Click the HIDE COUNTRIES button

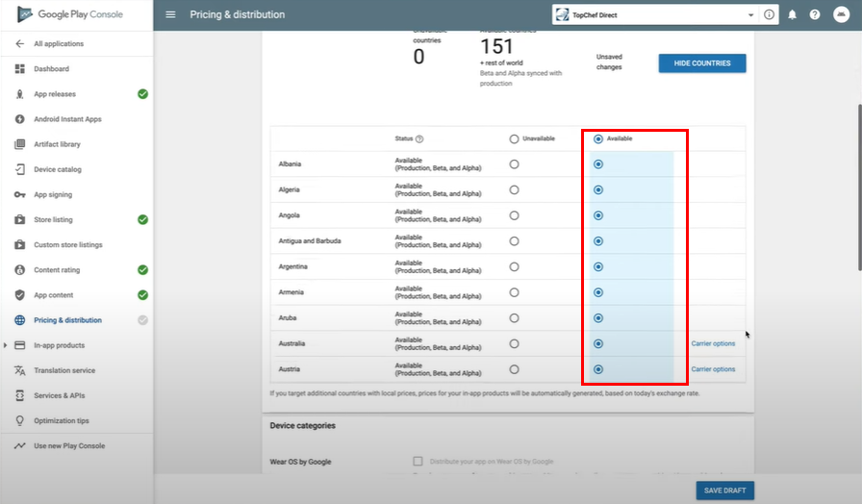[x=702, y=63]
